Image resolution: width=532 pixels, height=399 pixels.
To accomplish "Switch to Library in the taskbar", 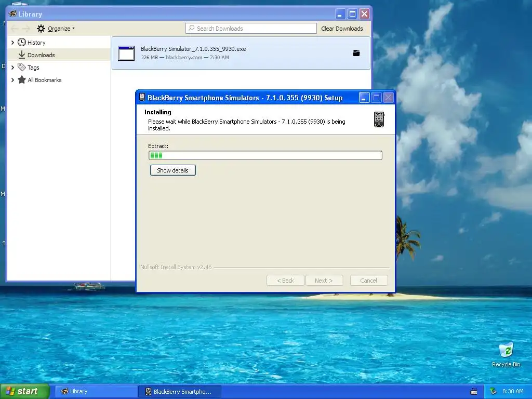I will (96, 392).
